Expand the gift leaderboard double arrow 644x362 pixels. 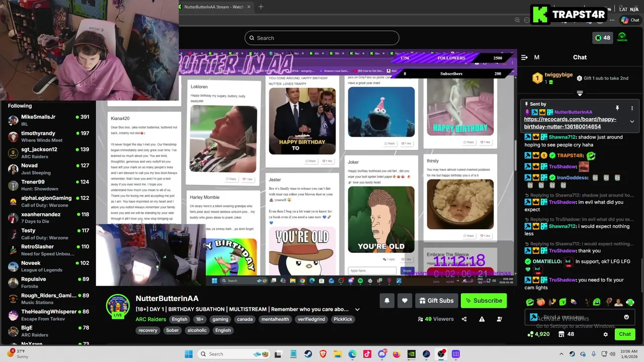[x=580, y=94]
